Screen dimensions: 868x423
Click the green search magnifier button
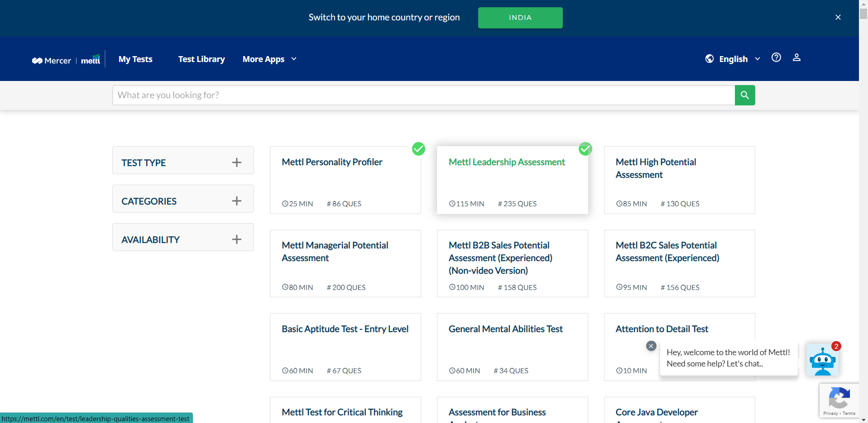745,95
